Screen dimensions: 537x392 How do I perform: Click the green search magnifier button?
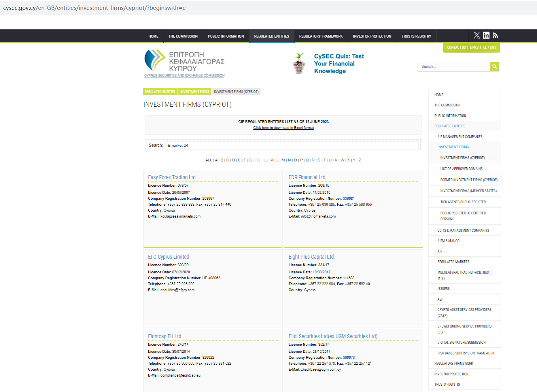[494, 66]
